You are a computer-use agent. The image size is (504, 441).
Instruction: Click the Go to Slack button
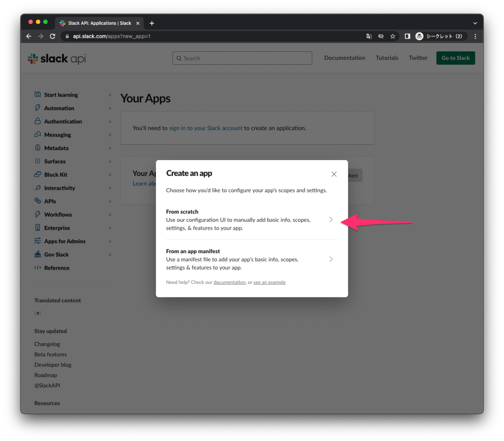point(456,58)
